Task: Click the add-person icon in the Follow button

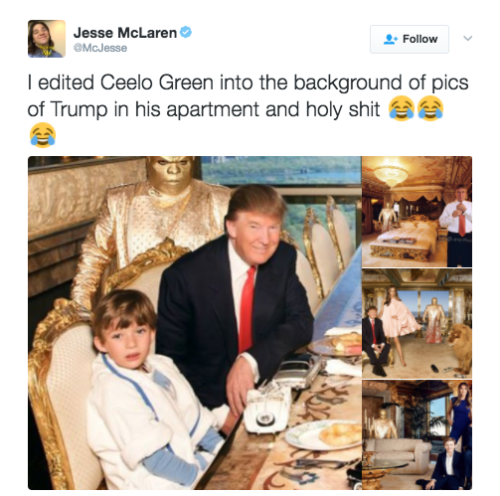Action: click(x=390, y=39)
